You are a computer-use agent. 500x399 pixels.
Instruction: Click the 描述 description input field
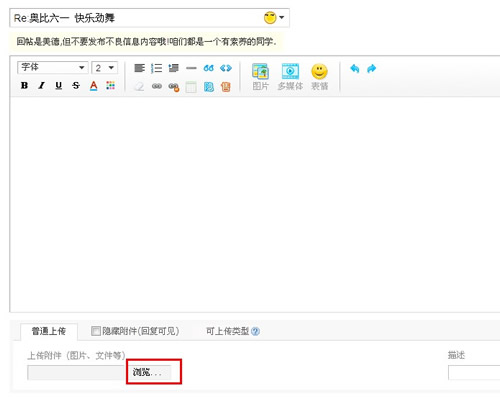coord(474,372)
